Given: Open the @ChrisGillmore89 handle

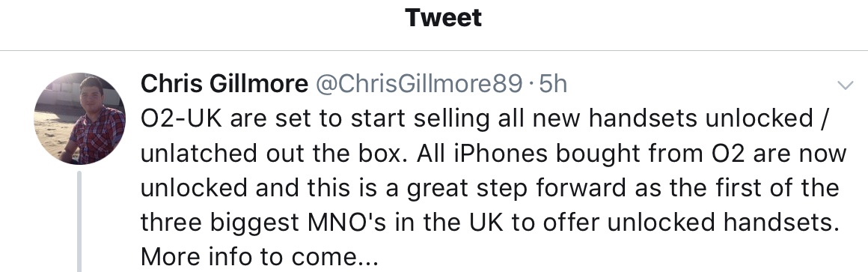Looking at the screenshot, I should (x=419, y=84).
